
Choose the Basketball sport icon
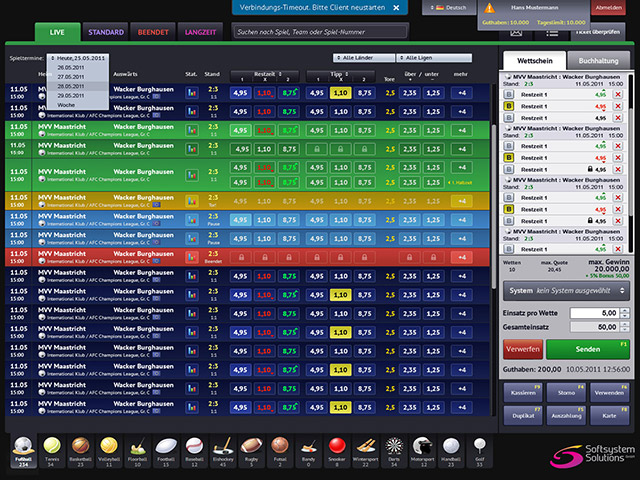(x=80, y=451)
